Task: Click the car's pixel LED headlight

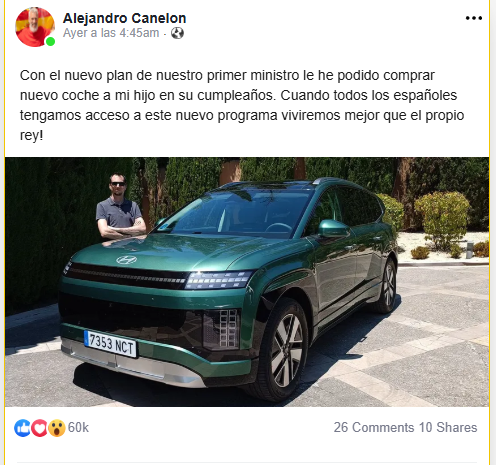Action: pos(218,280)
